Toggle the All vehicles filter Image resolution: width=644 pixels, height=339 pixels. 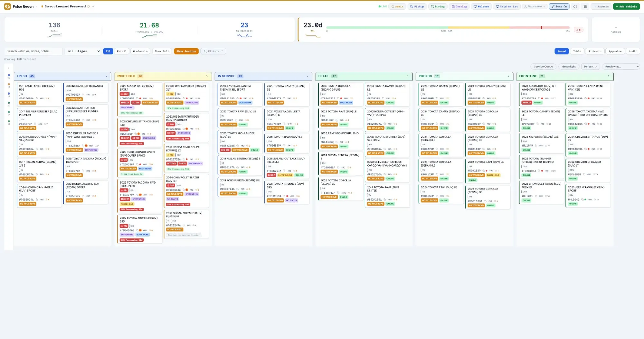[x=108, y=51]
